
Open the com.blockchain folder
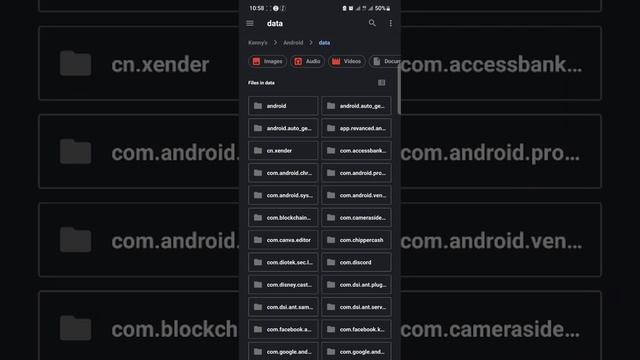point(283,218)
